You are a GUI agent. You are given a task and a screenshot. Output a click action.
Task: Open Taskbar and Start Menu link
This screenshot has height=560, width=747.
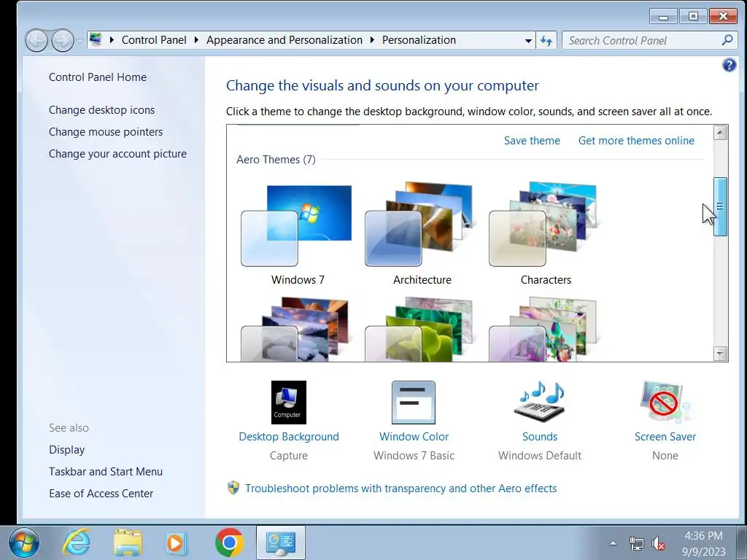[x=106, y=472]
